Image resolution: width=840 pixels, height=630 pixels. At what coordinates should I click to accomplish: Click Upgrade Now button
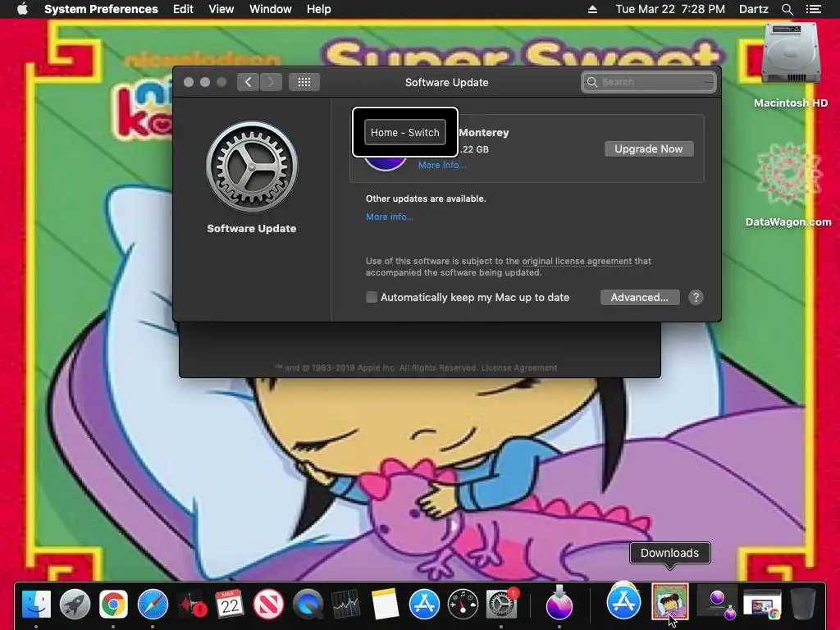tap(649, 149)
